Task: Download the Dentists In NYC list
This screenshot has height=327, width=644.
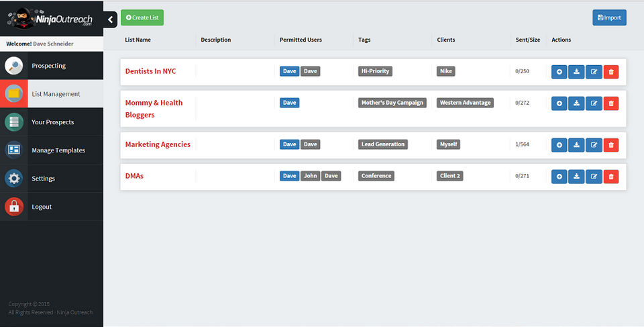Action: point(576,72)
